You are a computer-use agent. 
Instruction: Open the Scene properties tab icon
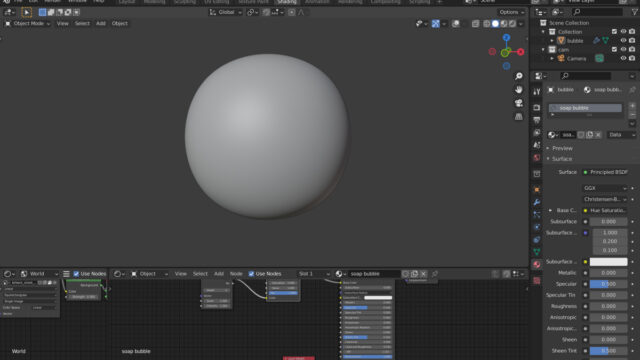click(x=536, y=145)
